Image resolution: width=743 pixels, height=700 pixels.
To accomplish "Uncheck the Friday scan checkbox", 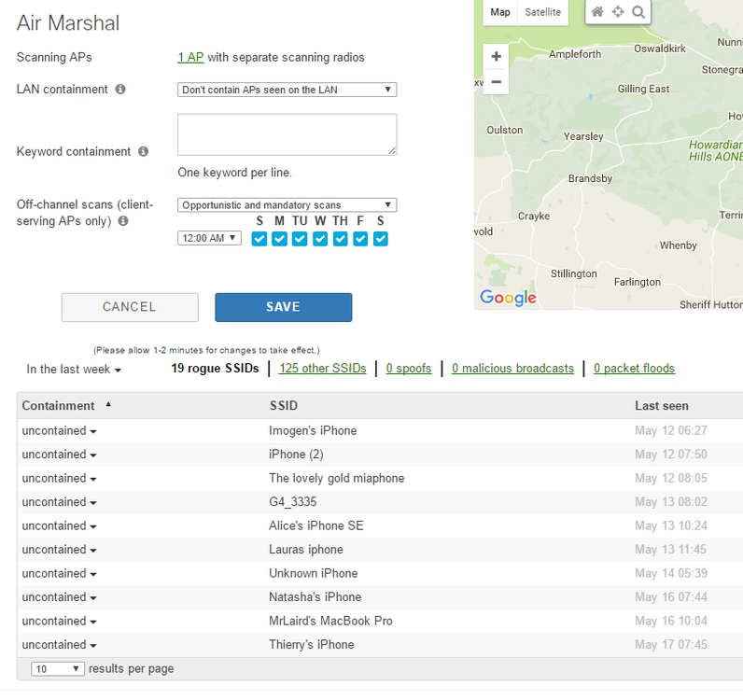I will pos(360,239).
